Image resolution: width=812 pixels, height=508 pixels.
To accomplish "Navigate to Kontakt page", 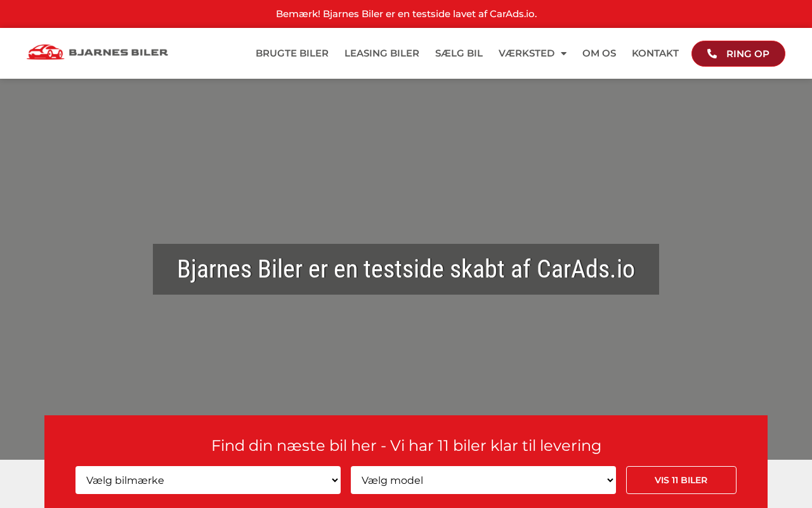I will click(655, 53).
